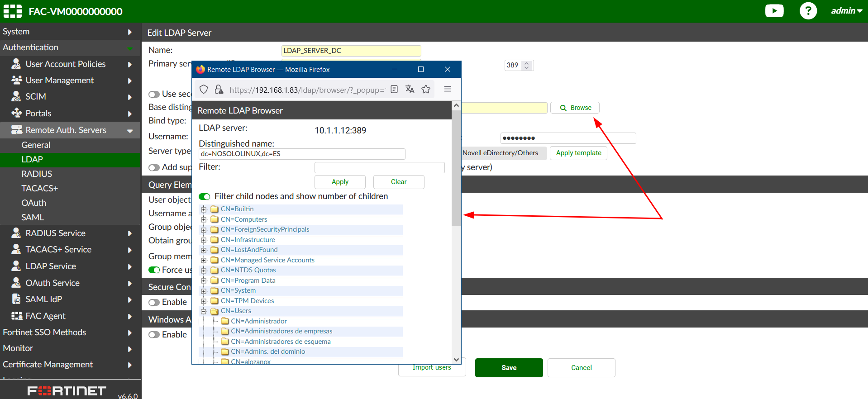Click the popup vertical scrollbar thumb
This screenshot has height=399, width=868.
click(x=456, y=167)
